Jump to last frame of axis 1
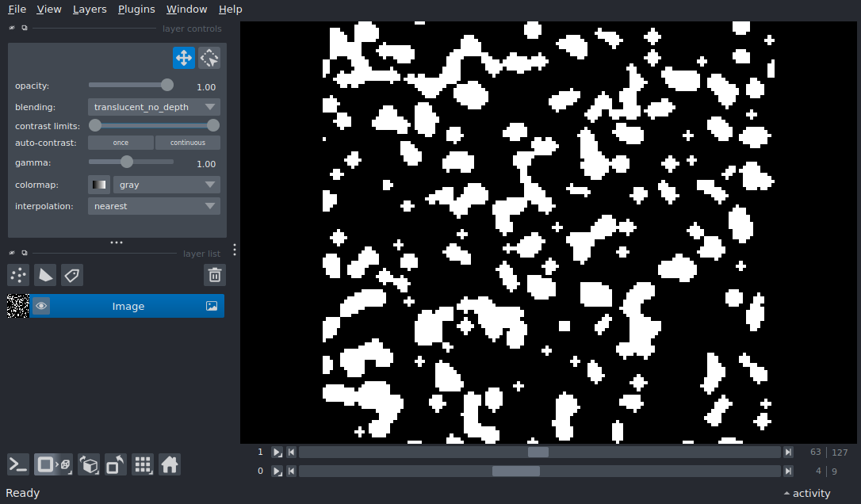This screenshot has width=861, height=504. pos(788,452)
